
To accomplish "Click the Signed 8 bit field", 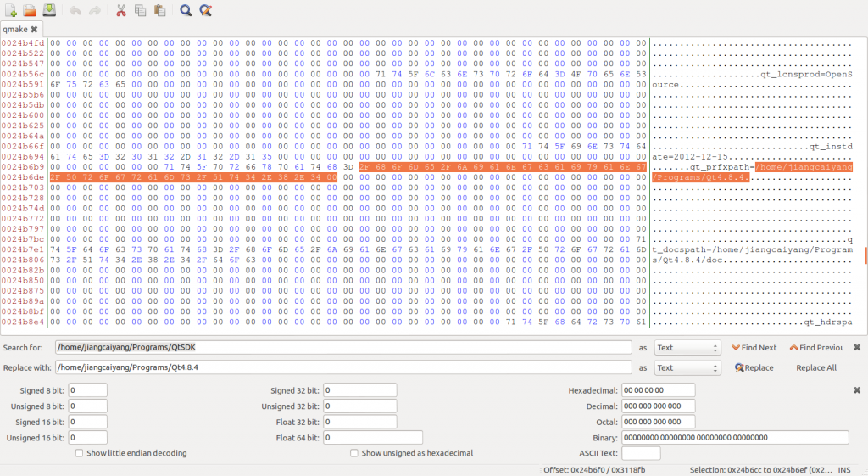I will point(87,390).
